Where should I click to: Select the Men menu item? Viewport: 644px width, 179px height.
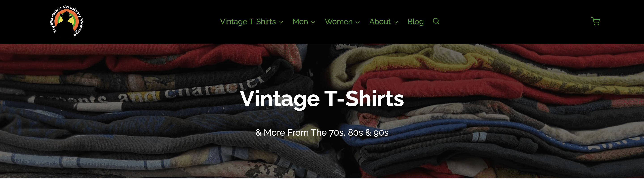300,21
